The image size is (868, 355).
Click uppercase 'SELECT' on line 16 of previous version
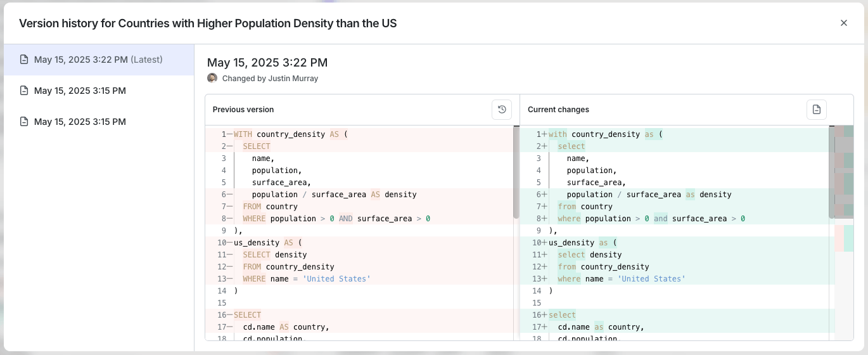[x=248, y=315]
